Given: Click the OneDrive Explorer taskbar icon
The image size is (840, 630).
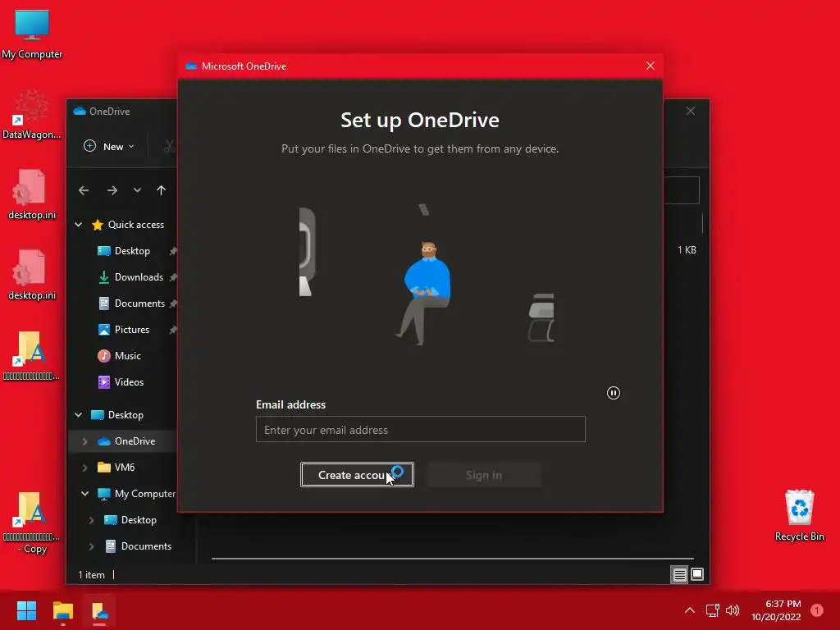Looking at the screenshot, I should coord(99,610).
